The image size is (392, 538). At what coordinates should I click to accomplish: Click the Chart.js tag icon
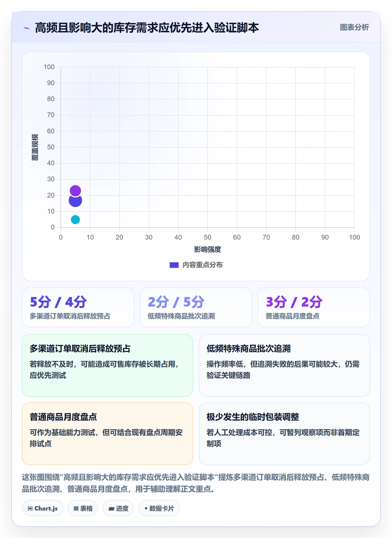[30, 508]
